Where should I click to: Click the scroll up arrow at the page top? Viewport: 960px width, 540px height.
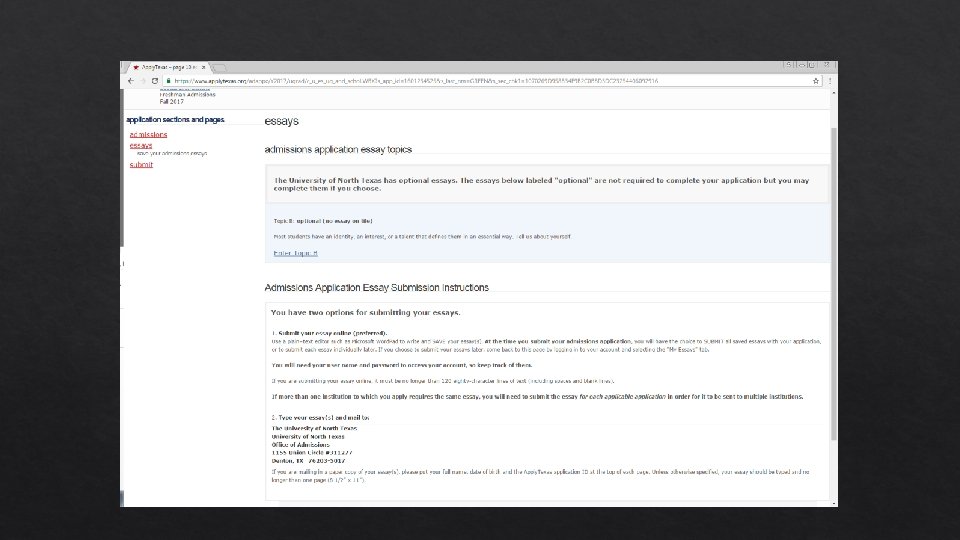pos(833,92)
